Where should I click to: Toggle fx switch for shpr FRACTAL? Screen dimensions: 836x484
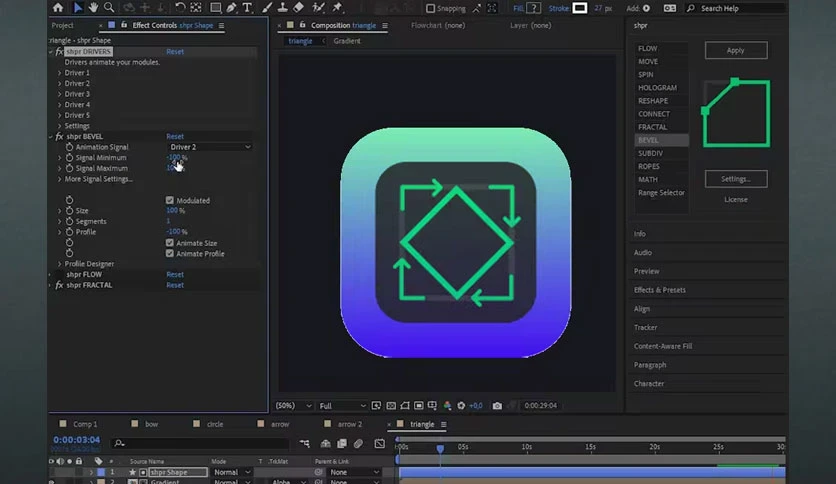tap(59, 285)
